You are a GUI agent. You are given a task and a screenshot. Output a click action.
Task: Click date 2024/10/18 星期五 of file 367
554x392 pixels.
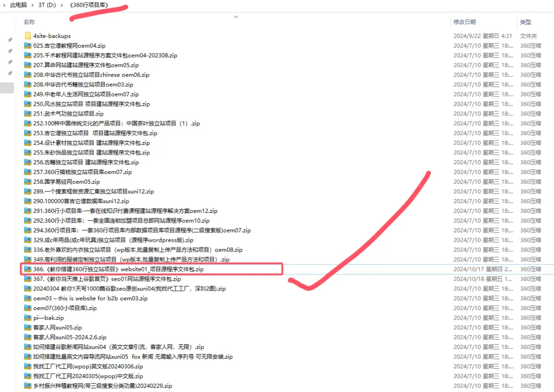(x=483, y=279)
